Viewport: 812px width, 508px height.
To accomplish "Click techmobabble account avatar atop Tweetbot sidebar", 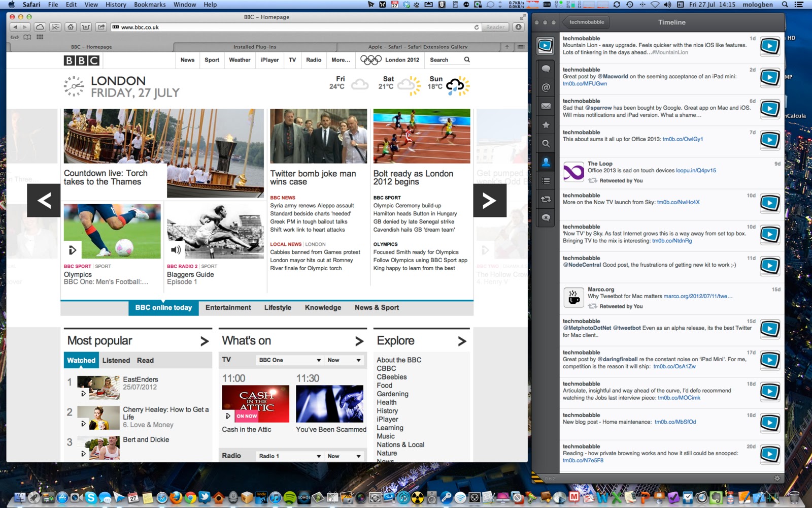I will pos(546,46).
